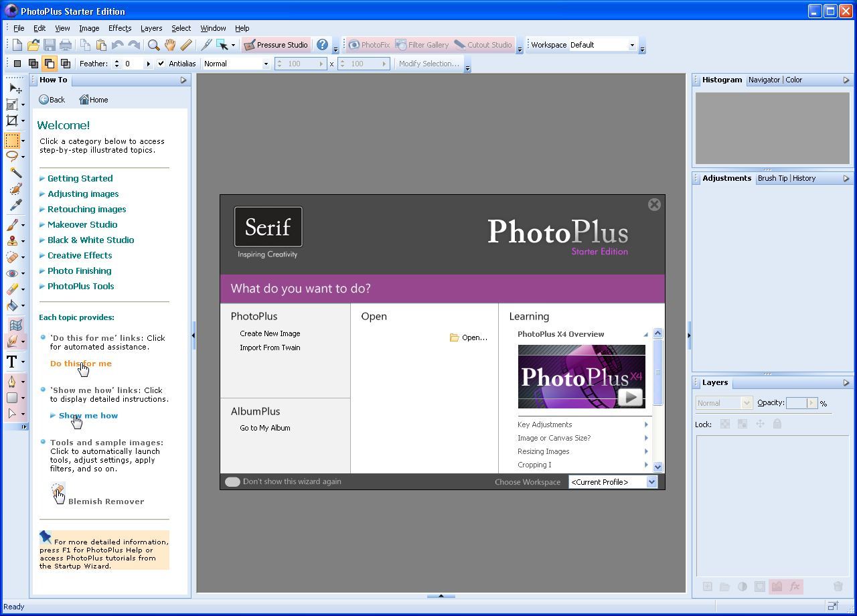
Task: Click Import From Twain link
Action: 270,348
